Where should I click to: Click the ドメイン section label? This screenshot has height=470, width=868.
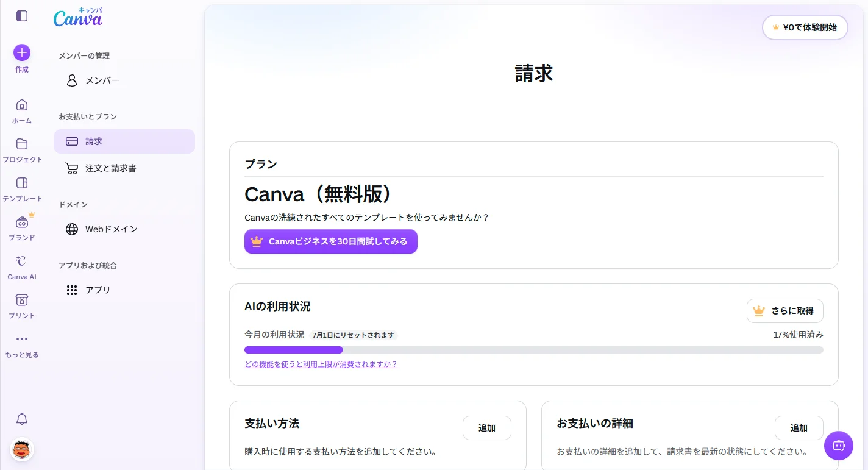(73, 205)
